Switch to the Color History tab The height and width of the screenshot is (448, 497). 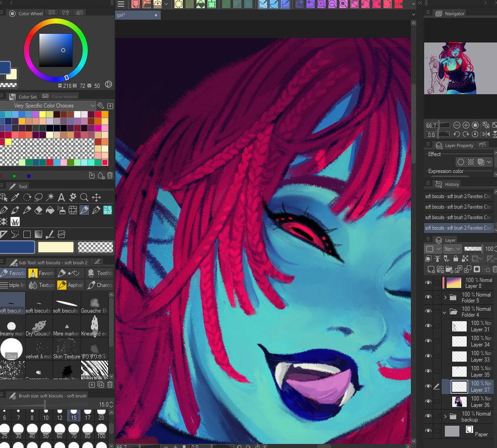point(60,97)
